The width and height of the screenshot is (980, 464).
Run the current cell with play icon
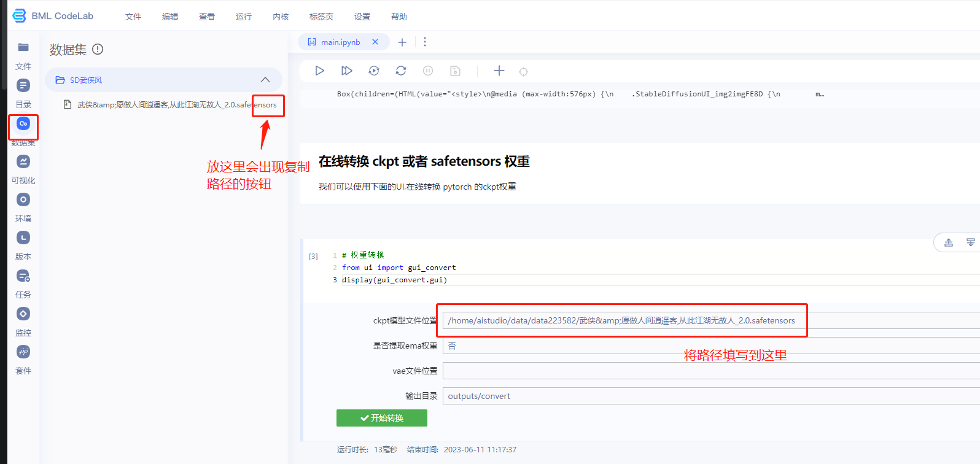pyautogui.click(x=319, y=71)
